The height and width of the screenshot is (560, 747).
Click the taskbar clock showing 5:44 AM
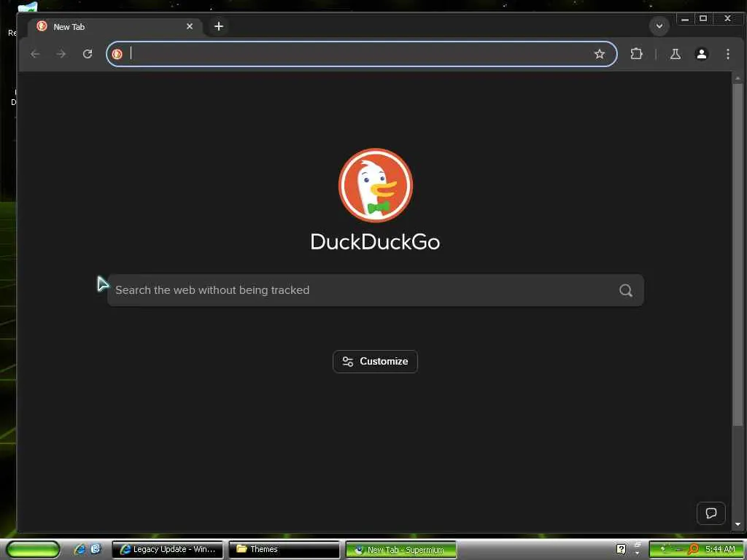[x=720, y=549]
